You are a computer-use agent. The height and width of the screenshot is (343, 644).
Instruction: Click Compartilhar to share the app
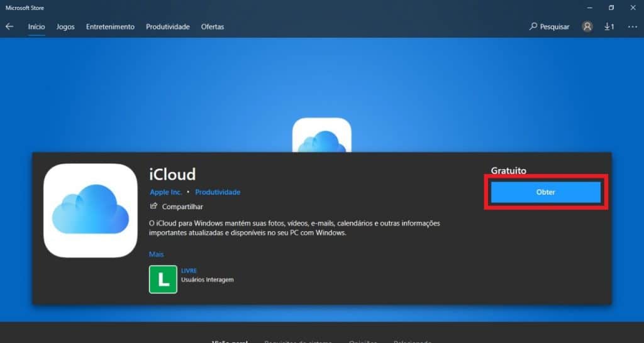point(177,207)
